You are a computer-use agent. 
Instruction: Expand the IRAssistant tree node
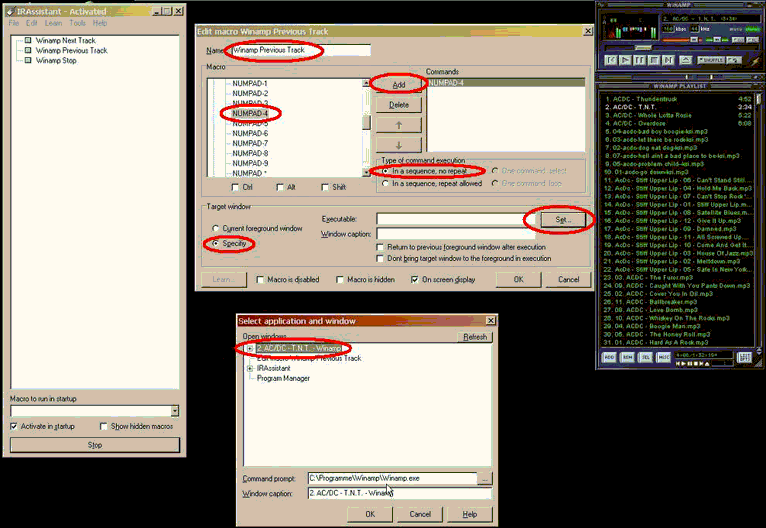pyautogui.click(x=249, y=368)
